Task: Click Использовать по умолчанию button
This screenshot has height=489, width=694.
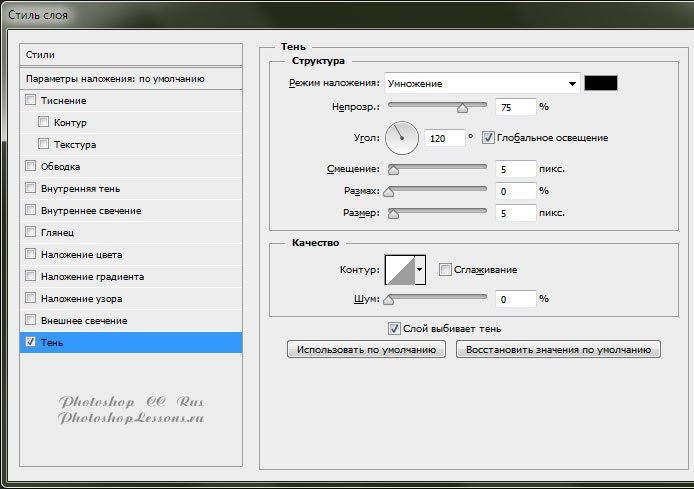Action: 366,349
